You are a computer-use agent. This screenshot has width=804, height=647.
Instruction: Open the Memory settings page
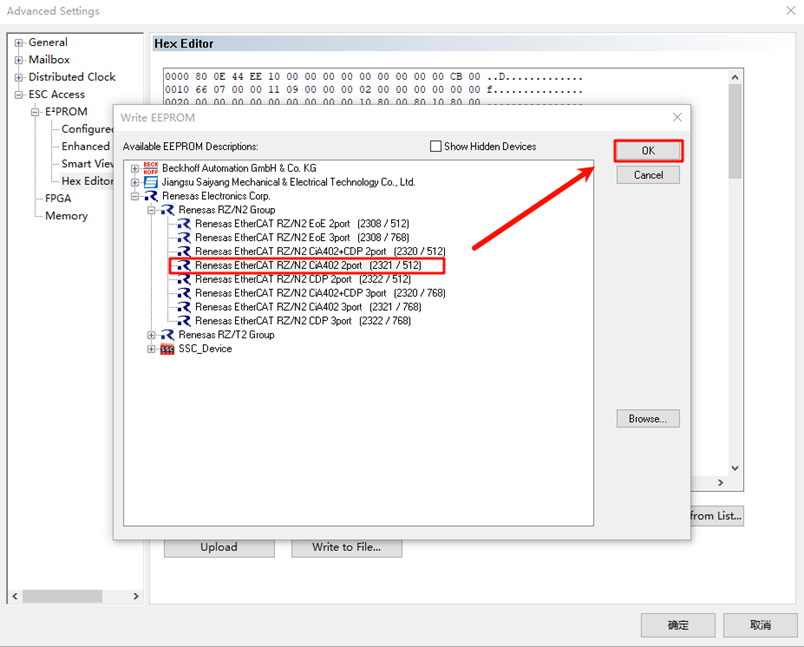click(66, 216)
